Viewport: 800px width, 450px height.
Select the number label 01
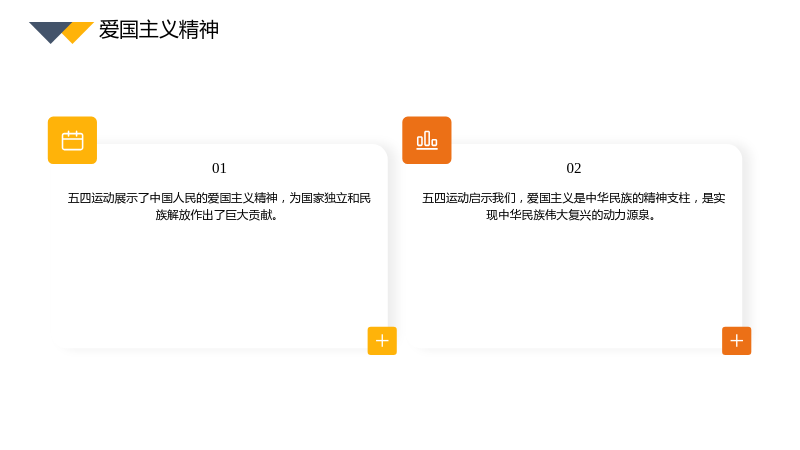click(x=219, y=168)
